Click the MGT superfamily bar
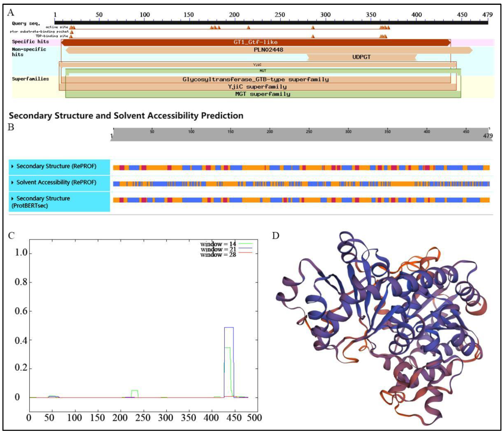504x434 pixels. [263, 94]
